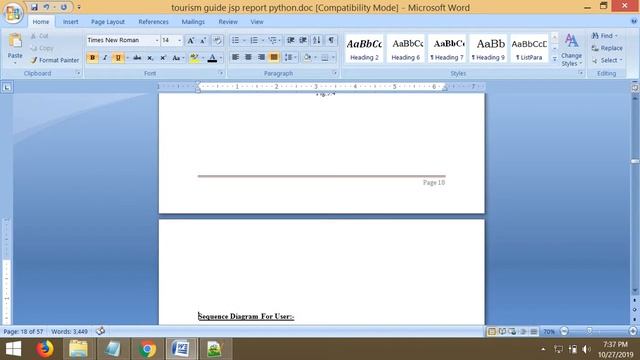Viewport: 640px width, 360px height.
Task: Apply text highlight color
Action: [194, 58]
